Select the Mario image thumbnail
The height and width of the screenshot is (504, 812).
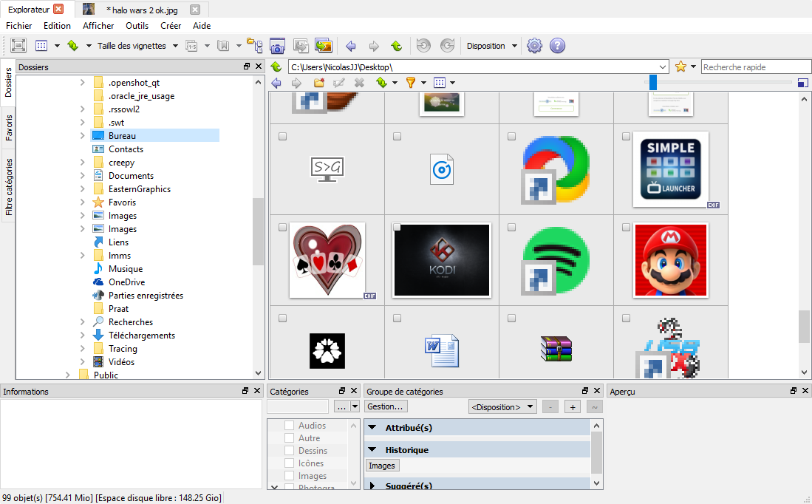pyautogui.click(x=671, y=260)
